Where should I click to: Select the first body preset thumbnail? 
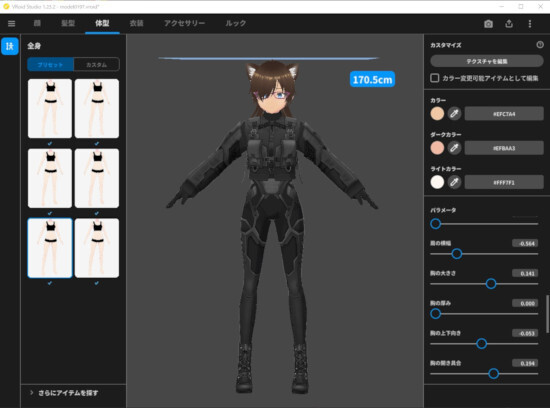coord(50,108)
